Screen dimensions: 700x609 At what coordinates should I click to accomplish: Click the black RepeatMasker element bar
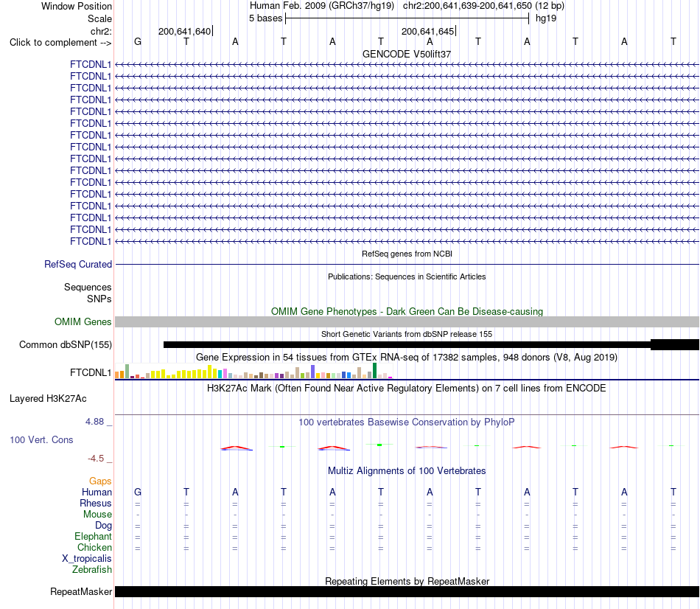tap(407, 591)
